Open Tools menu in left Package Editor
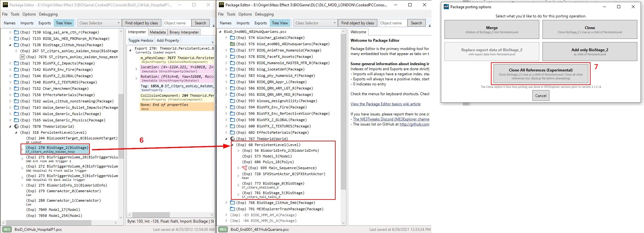 pos(15,14)
